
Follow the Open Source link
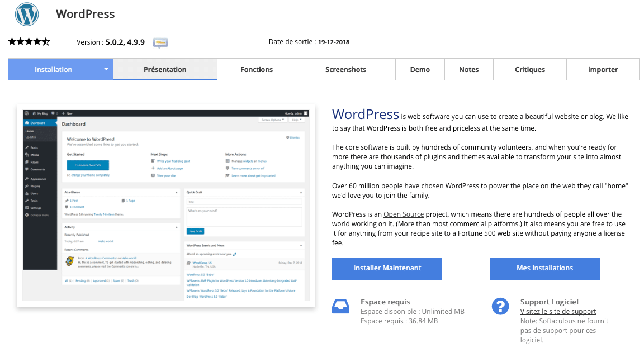pyautogui.click(x=404, y=214)
